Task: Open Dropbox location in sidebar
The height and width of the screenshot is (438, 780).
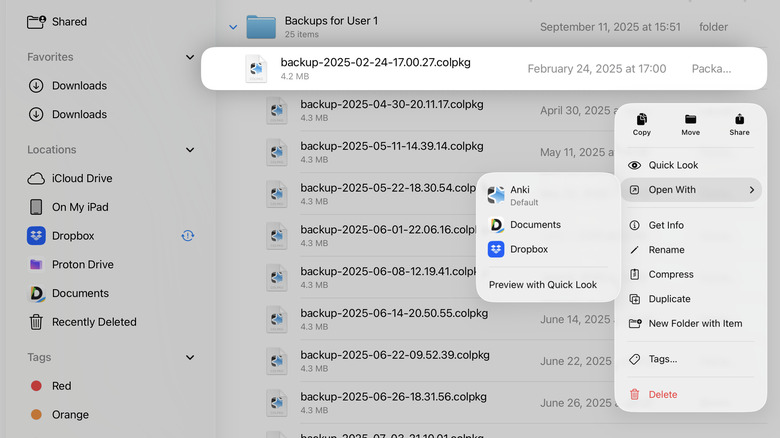Action: click(x=73, y=236)
